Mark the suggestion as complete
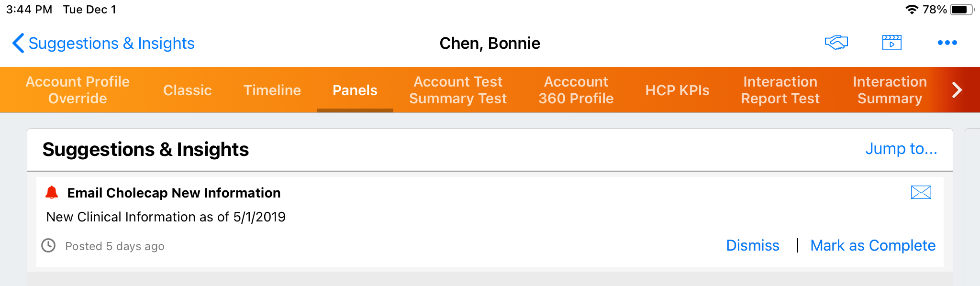 [873, 245]
